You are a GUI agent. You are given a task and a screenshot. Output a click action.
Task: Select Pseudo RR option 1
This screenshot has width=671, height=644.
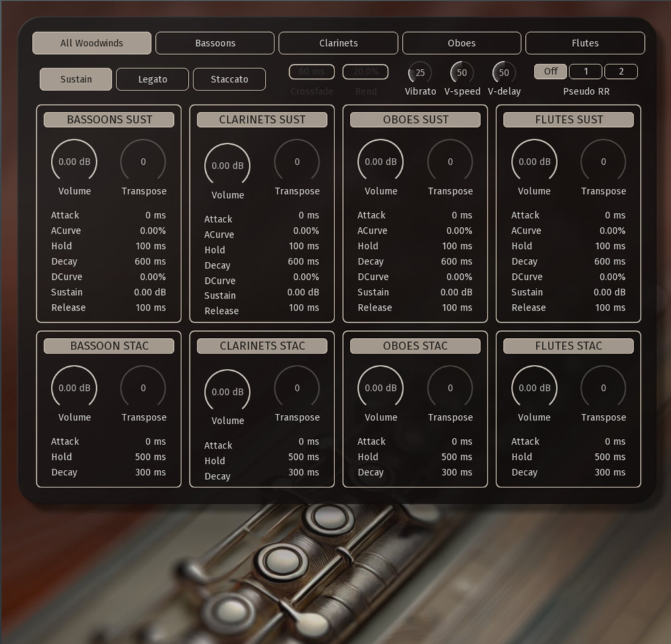click(x=586, y=72)
